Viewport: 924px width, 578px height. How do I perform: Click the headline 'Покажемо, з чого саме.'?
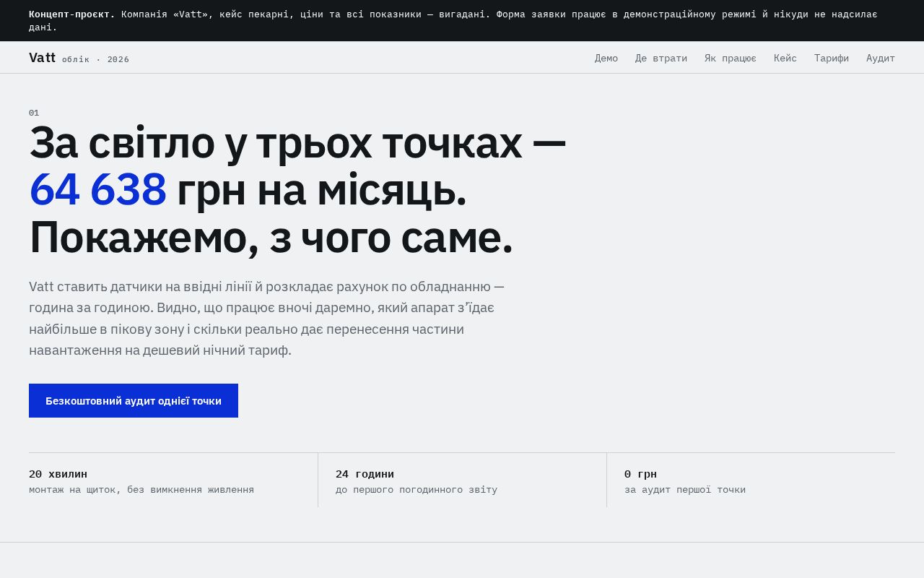point(271,237)
